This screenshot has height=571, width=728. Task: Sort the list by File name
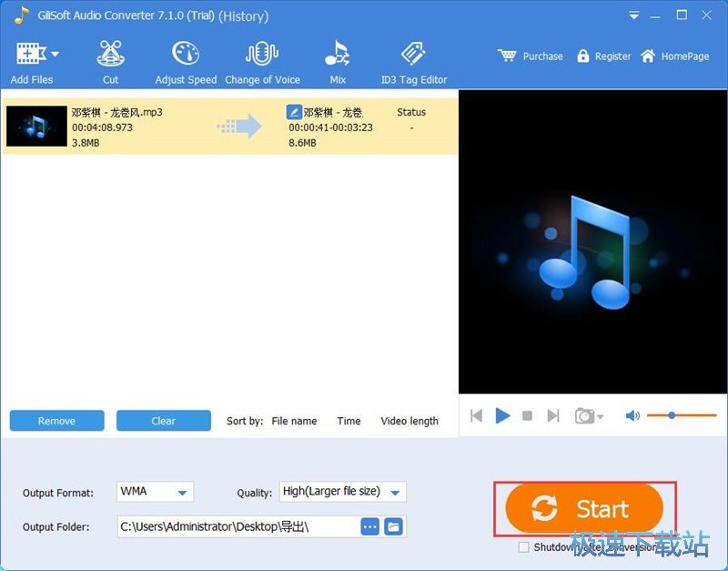[x=294, y=421]
